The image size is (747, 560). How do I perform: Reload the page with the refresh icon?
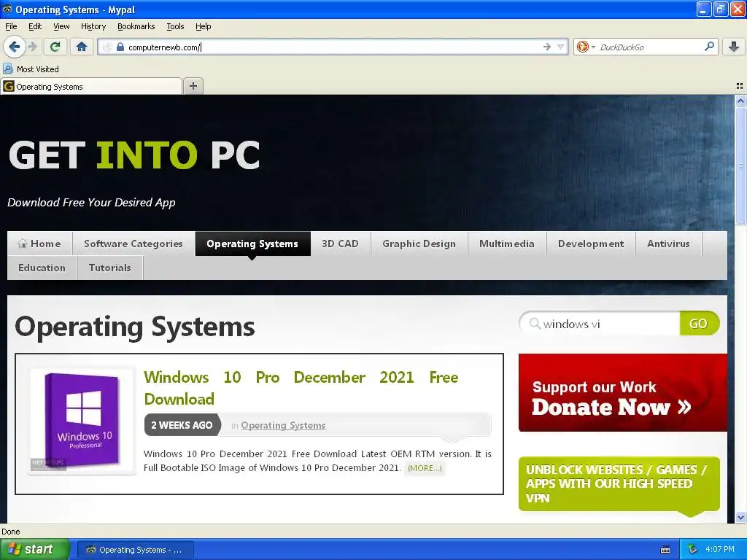coord(55,47)
